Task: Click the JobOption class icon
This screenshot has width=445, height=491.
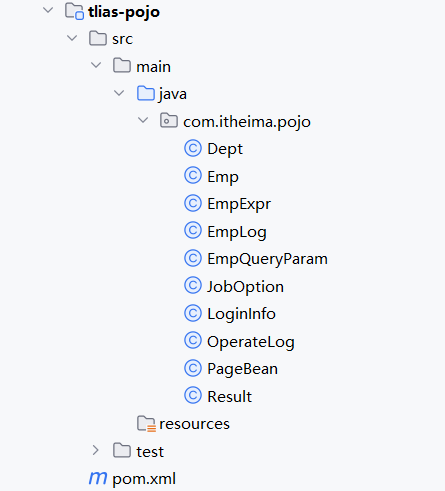Action: pyautogui.click(x=193, y=286)
